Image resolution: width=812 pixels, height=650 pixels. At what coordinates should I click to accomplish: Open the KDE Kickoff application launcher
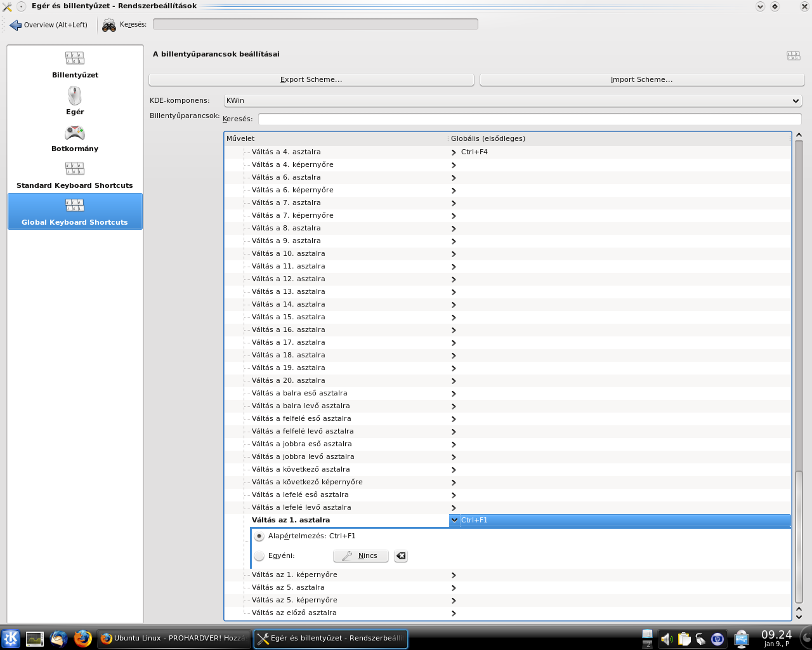pyautogui.click(x=11, y=639)
